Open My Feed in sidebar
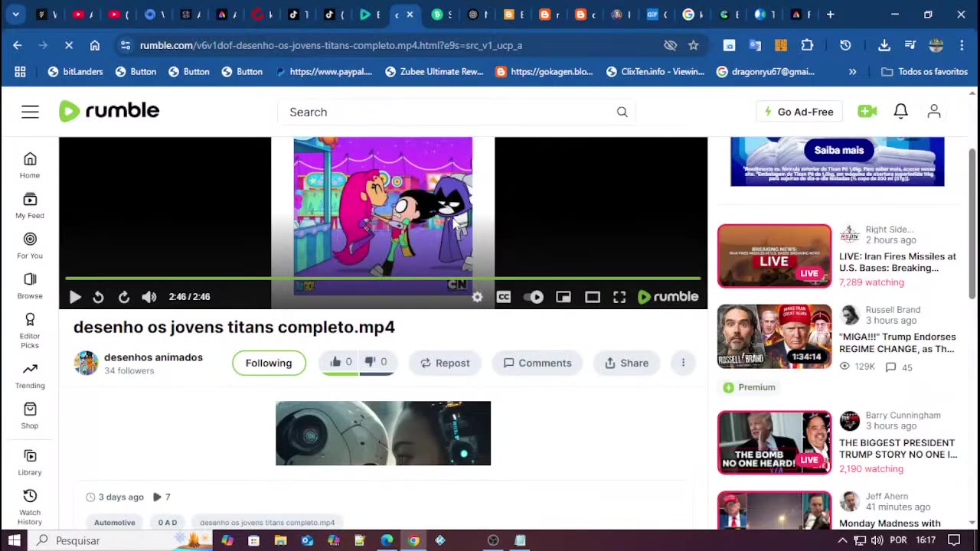The height and width of the screenshot is (551, 980). [x=30, y=206]
